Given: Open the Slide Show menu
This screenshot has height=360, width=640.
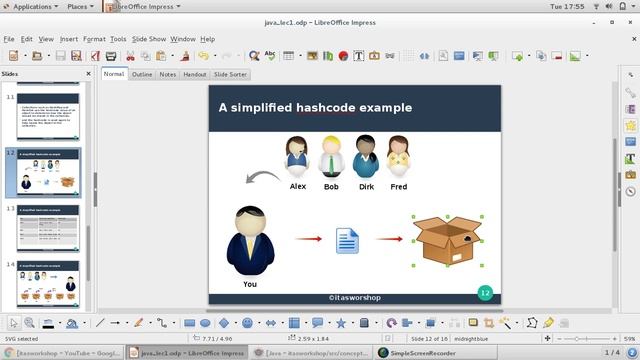Looking at the screenshot, I should click(149, 39).
